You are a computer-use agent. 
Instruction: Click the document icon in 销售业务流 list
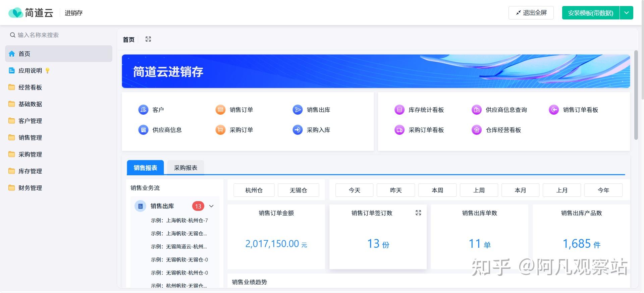coord(141,206)
